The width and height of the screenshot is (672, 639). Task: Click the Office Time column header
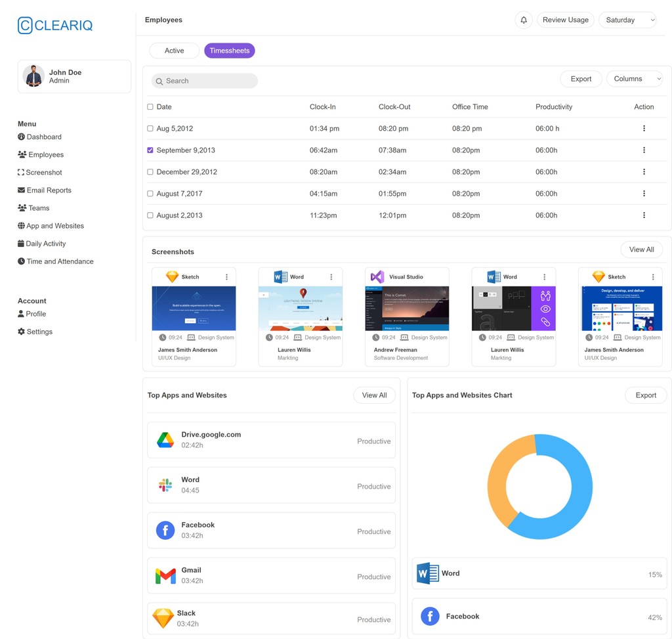[x=470, y=107]
